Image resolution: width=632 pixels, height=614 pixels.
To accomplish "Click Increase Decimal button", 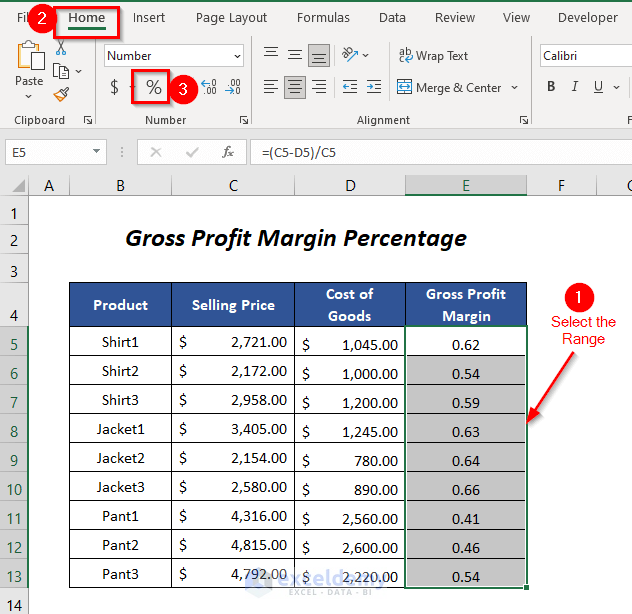I will [209, 87].
